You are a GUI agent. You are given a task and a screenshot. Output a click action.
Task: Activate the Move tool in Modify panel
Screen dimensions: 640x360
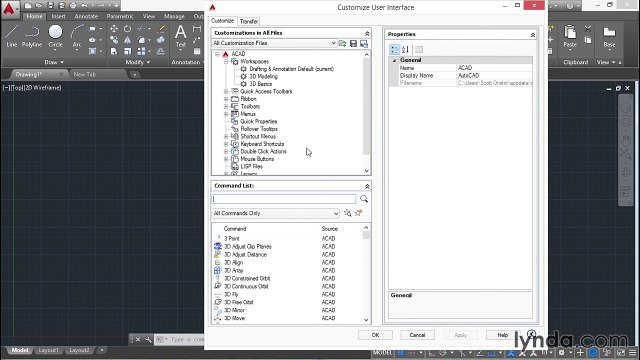114,29
